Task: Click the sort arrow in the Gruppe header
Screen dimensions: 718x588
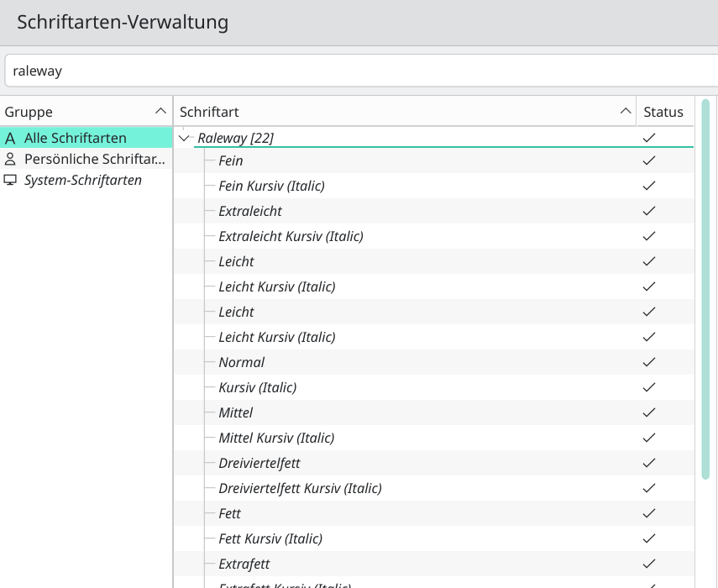Action: tap(160, 111)
